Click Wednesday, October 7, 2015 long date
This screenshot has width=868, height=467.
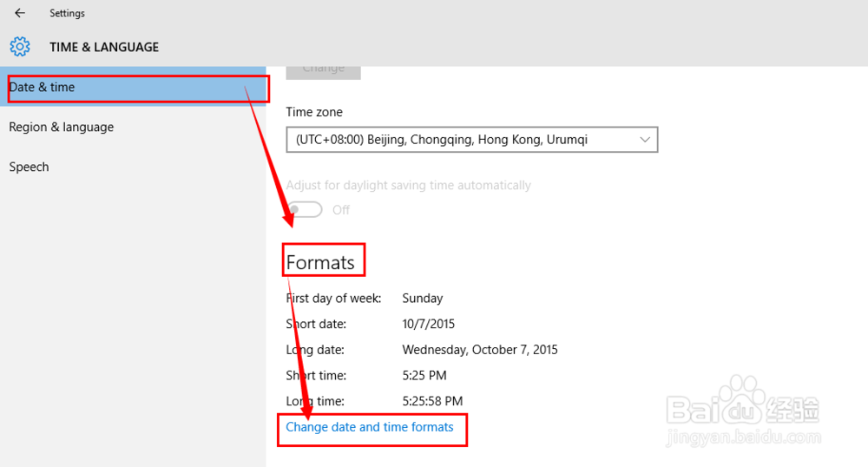[480, 350]
